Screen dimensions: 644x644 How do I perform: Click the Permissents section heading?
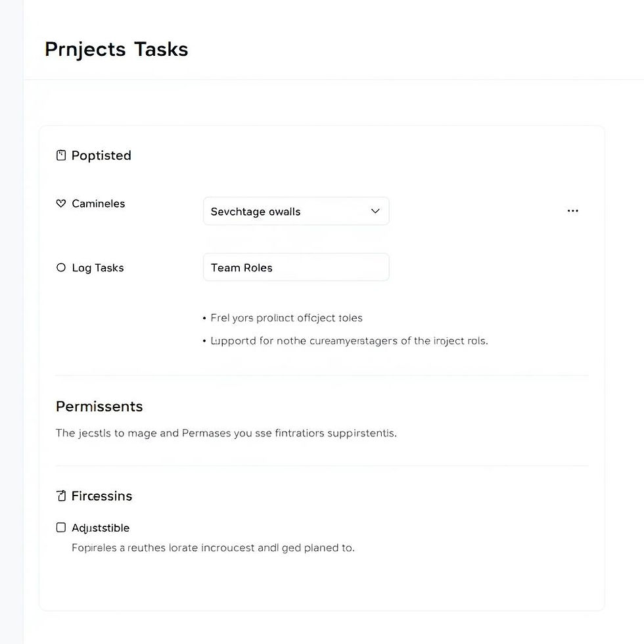tap(99, 407)
